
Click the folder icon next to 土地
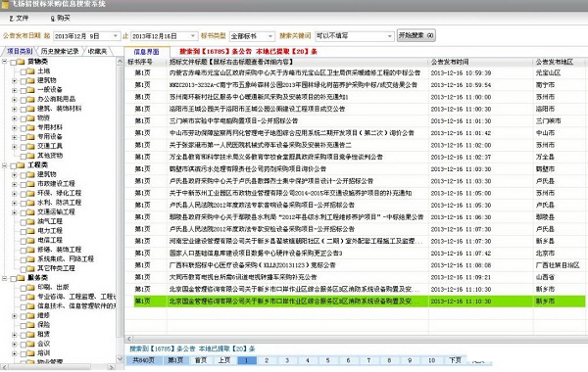pos(30,71)
